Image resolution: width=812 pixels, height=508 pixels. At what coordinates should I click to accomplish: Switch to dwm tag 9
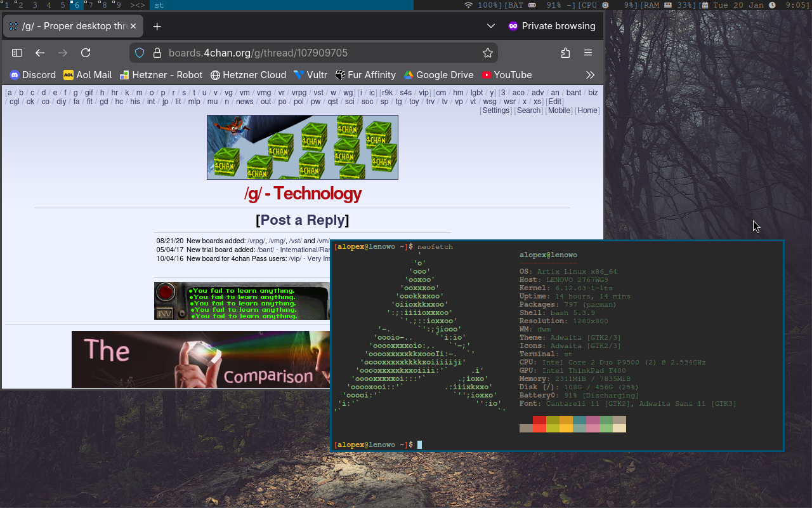point(118,5)
